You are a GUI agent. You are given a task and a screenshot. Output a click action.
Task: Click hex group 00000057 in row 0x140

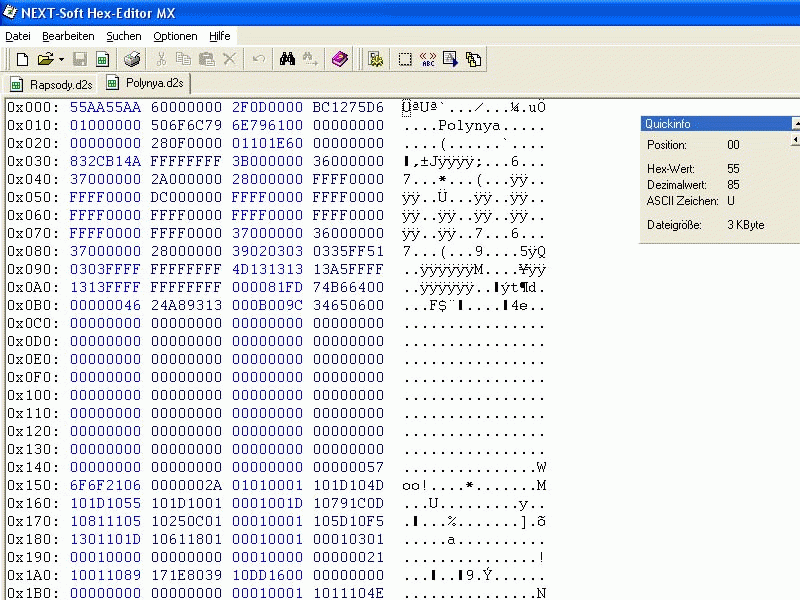click(x=348, y=467)
